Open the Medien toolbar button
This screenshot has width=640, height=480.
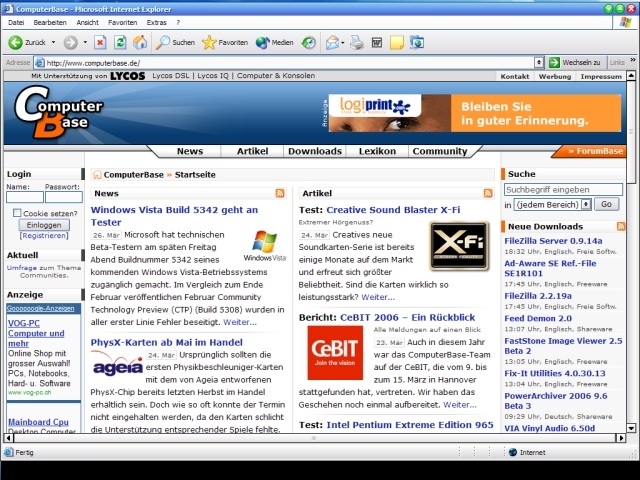click(x=275, y=42)
